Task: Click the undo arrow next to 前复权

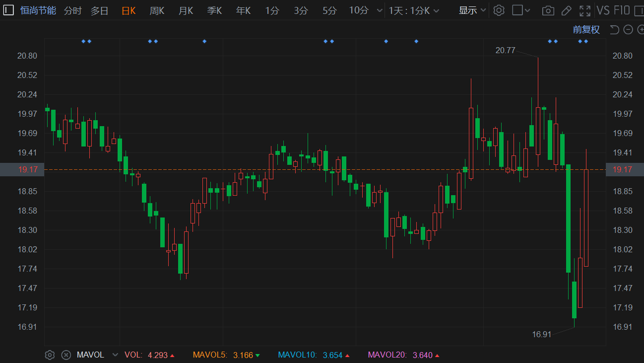Action: [614, 30]
